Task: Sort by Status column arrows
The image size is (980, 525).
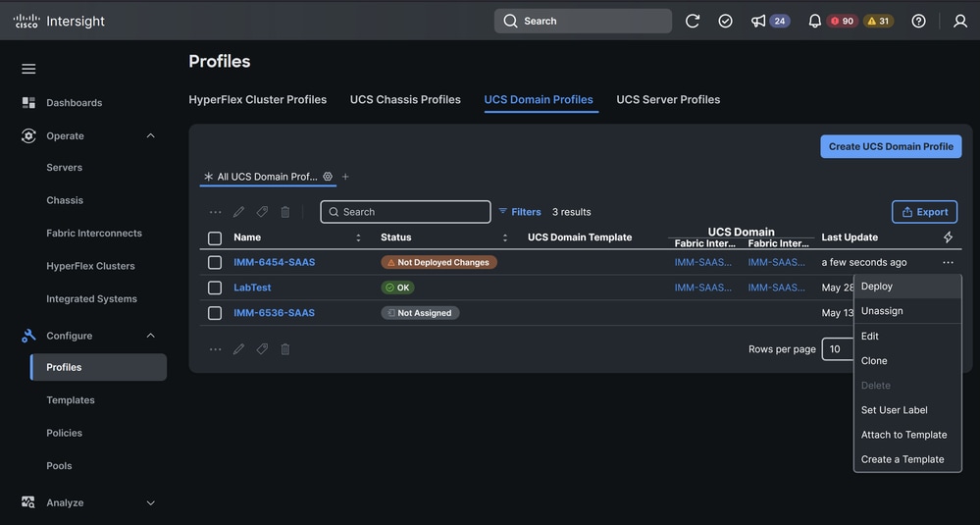Action: point(505,237)
